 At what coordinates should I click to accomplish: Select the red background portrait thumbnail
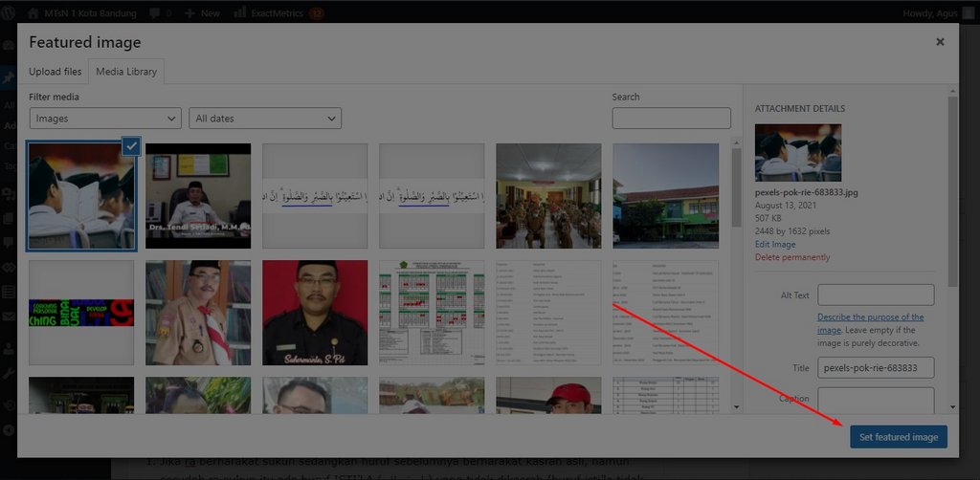coord(315,313)
